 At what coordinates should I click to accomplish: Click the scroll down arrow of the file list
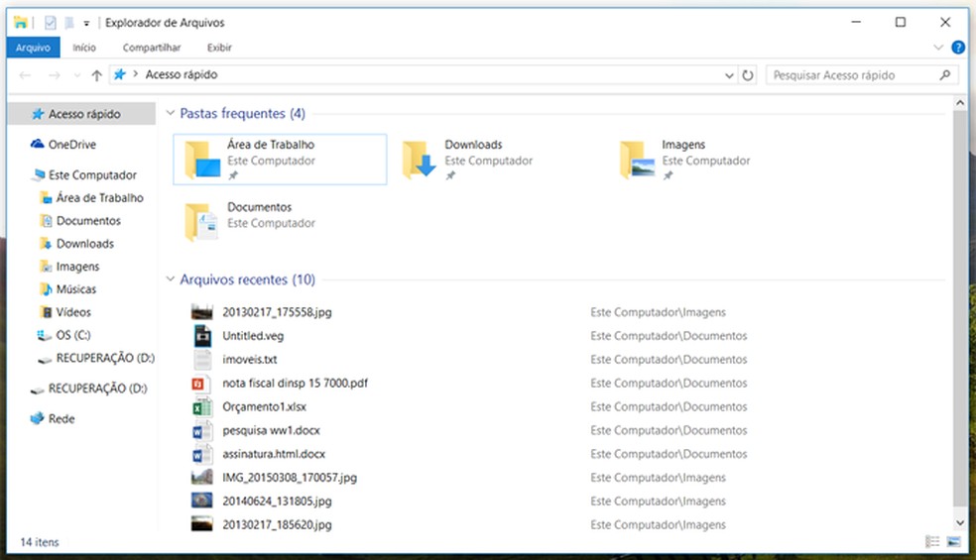click(960, 522)
